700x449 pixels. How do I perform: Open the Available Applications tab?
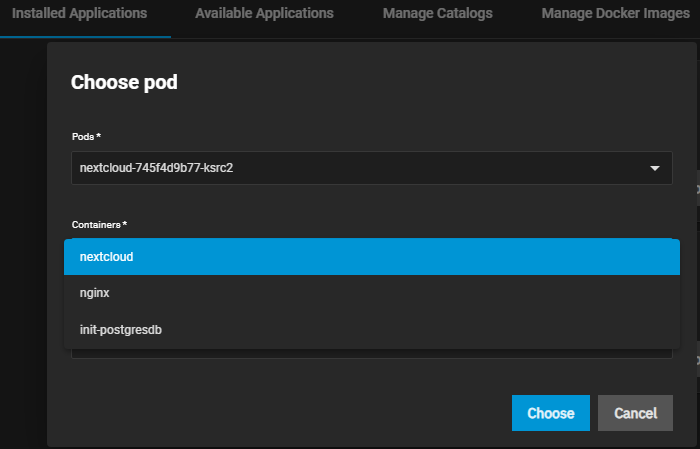pyautogui.click(x=264, y=14)
